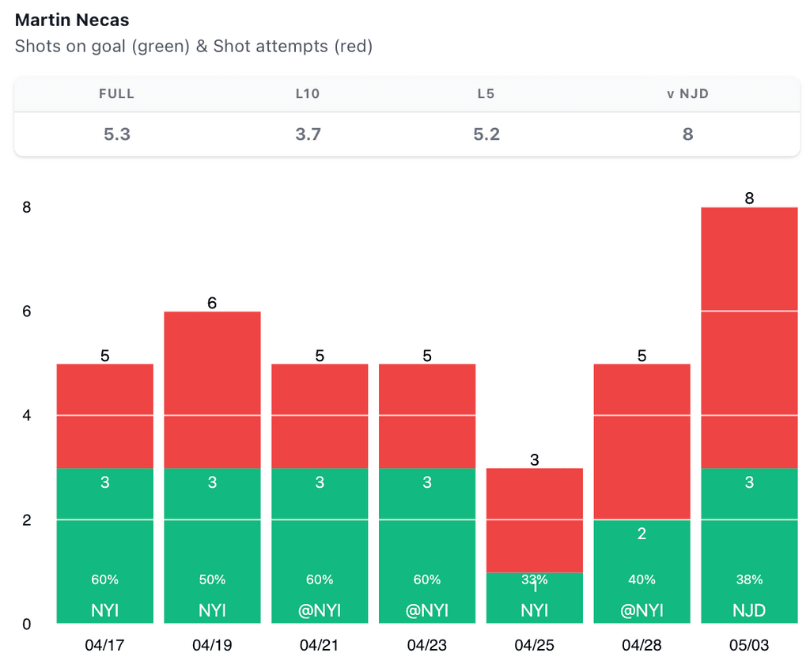
Task: Select the v NJD tab
Action: [687, 93]
